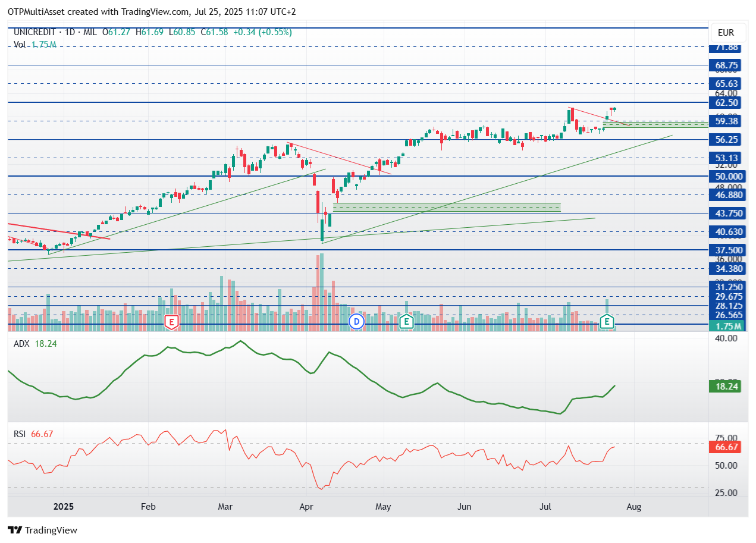Click the 28.125 price level label
This screenshot has width=756, height=543.
pos(729,306)
